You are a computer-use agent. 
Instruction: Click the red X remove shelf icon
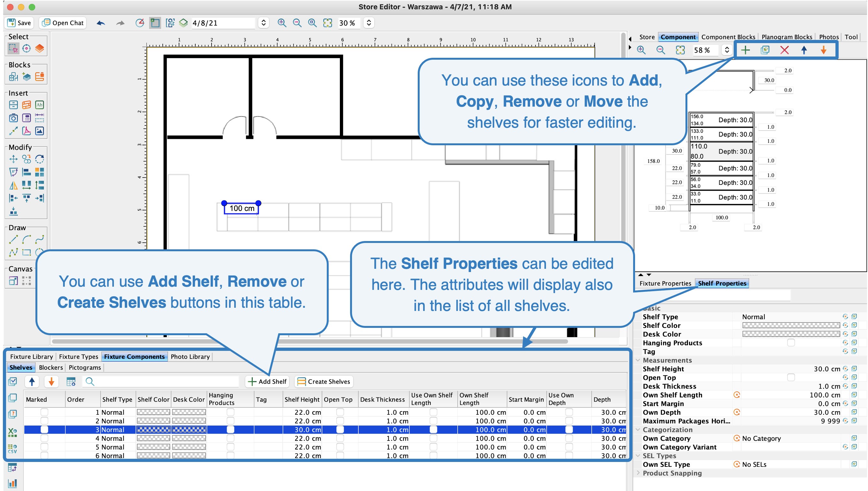[784, 50]
